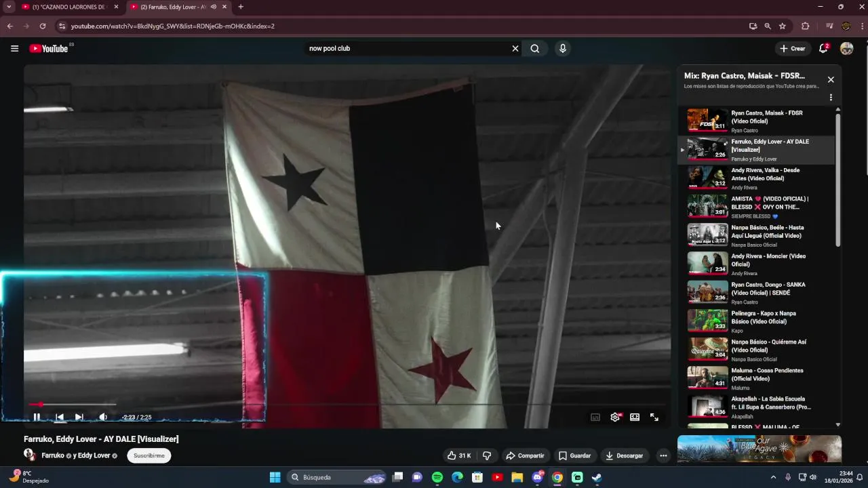
Task: Open the Blue Agave advertisement banner
Action: [759, 449]
